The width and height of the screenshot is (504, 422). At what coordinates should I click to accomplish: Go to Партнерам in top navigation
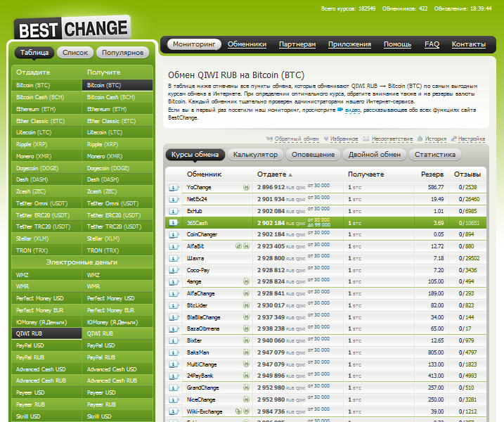[x=297, y=44]
